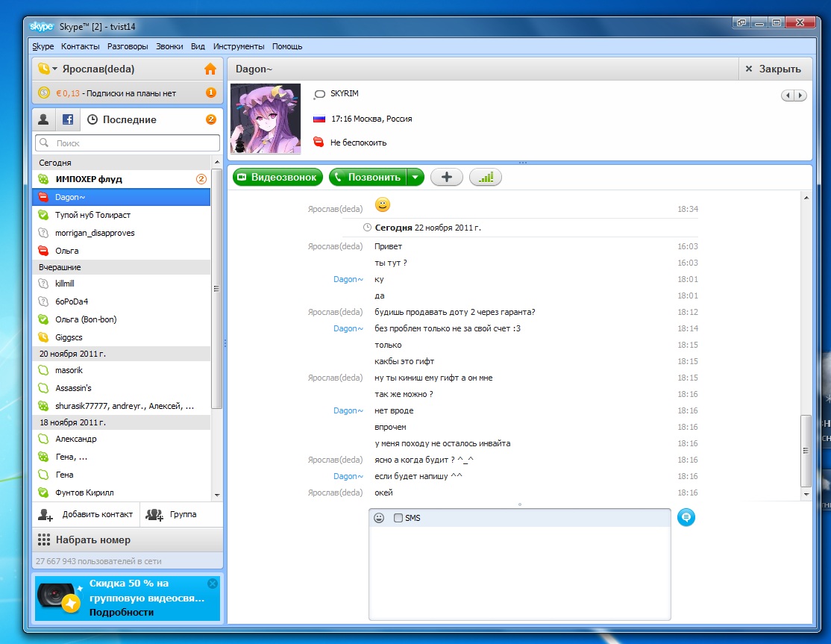Open the emoticon picker in message box
Image resolution: width=831 pixels, height=644 pixels.
[379, 518]
